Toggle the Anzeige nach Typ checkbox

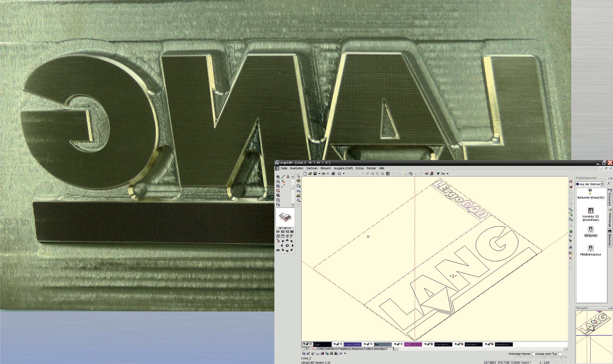click(560, 354)
